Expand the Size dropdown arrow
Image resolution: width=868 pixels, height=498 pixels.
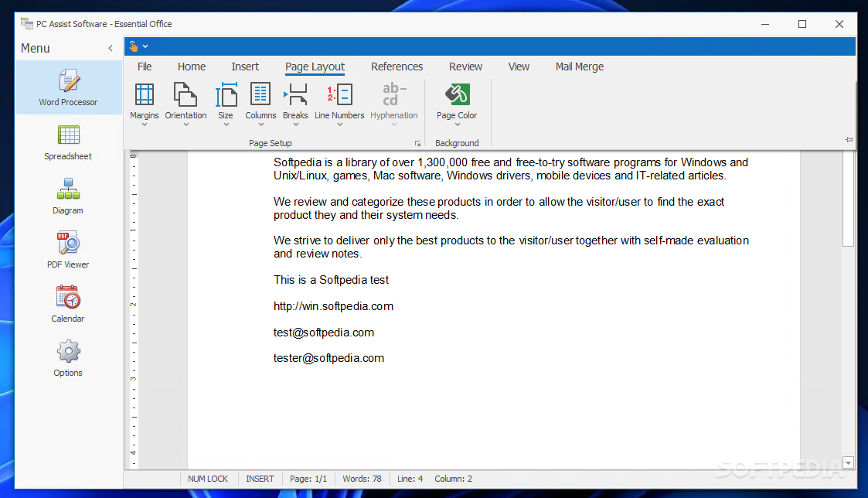coord(226,124)
